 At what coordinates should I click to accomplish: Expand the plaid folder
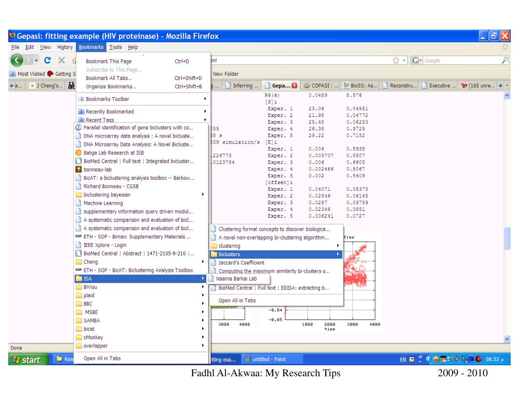(141, 296)
